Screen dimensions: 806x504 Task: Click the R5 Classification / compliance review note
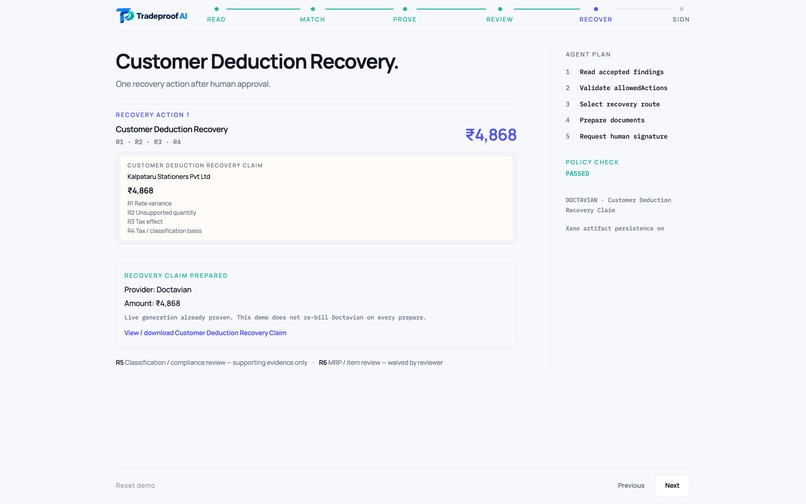211,363
